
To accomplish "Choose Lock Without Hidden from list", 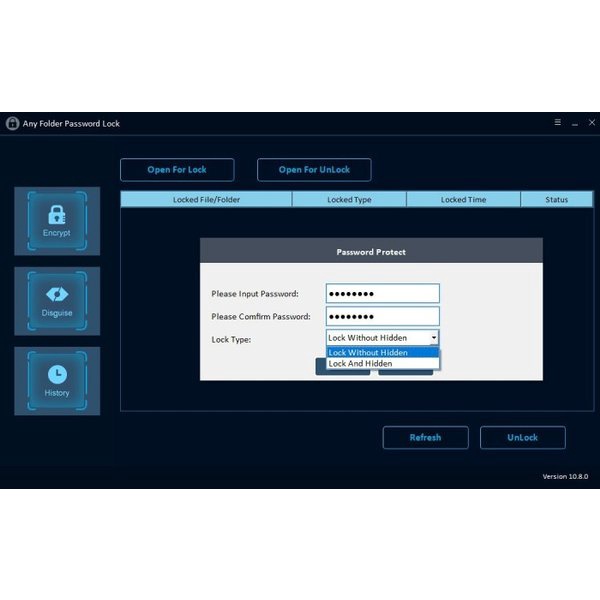I will tap(383, 352).
